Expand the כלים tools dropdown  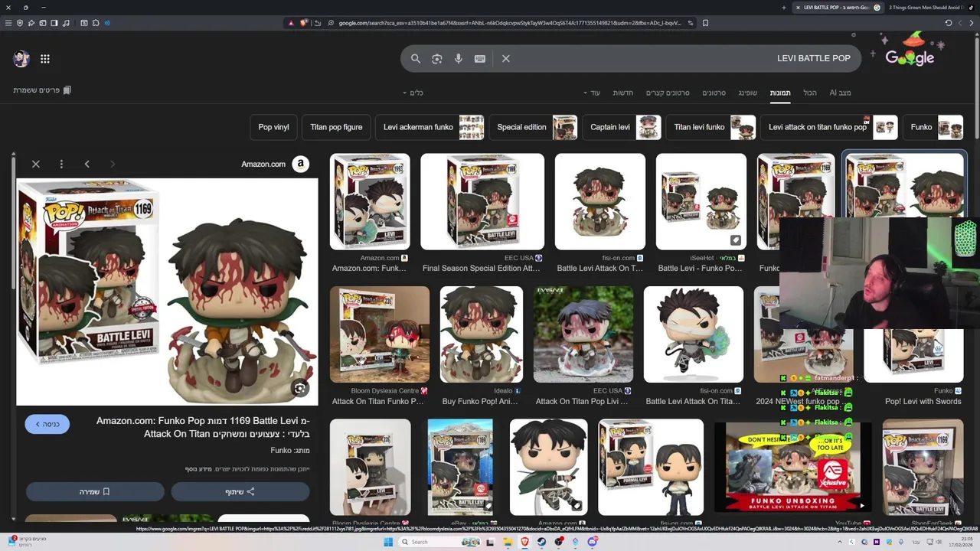tap(413, 93)
